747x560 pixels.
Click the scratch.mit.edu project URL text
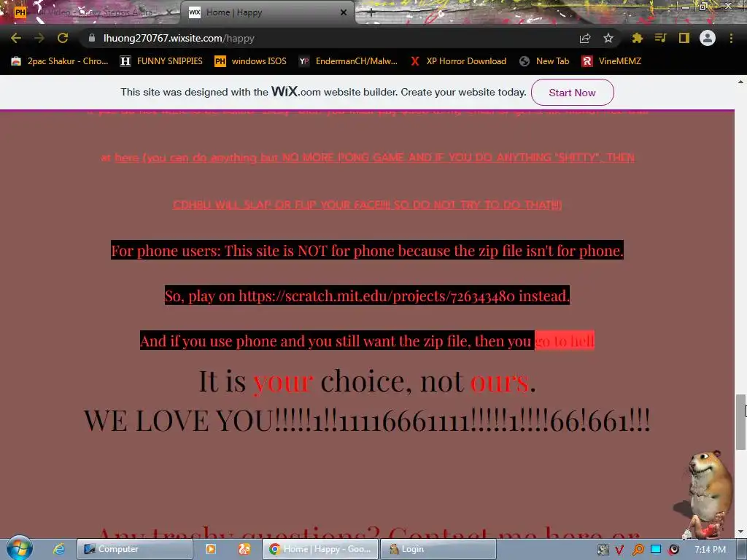[x=376, y=296]
